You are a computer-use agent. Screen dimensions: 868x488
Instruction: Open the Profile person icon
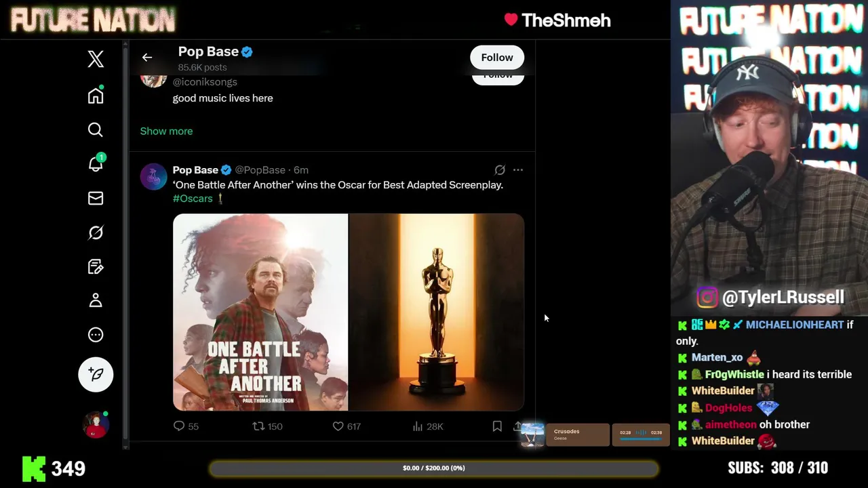click(96, 300)
